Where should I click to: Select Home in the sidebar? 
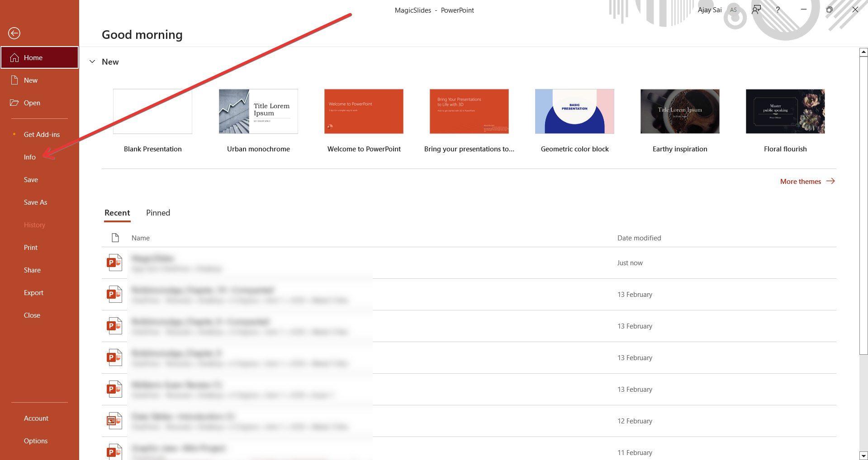click(39, 57)
